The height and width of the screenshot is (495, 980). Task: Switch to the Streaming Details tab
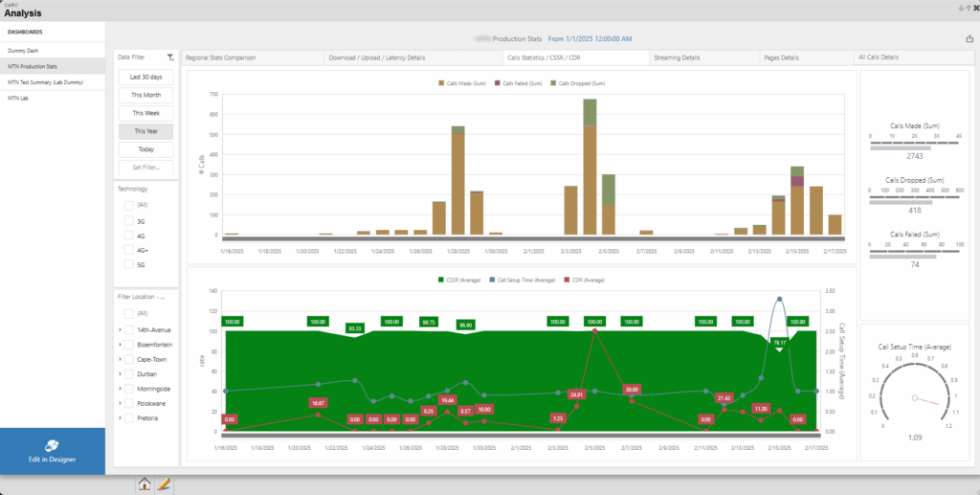[676, 57]
